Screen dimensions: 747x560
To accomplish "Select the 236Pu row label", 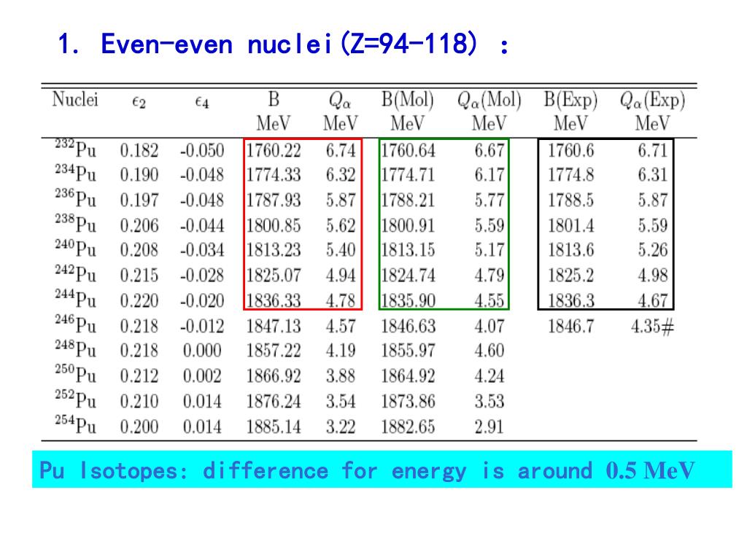I will pyautogui.click(x=75, y=198).
